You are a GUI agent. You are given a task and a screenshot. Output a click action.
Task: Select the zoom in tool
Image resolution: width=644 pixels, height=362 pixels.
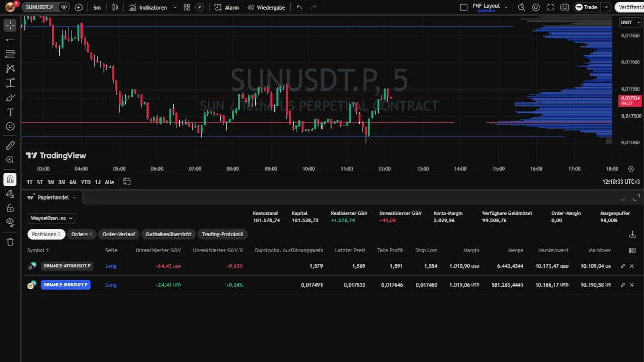pos(10,160)
